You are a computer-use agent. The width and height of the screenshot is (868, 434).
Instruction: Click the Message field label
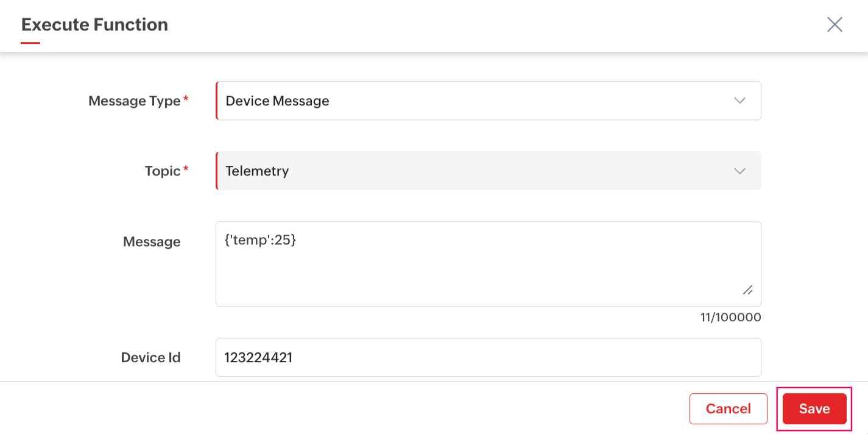(x=152, y=242)
